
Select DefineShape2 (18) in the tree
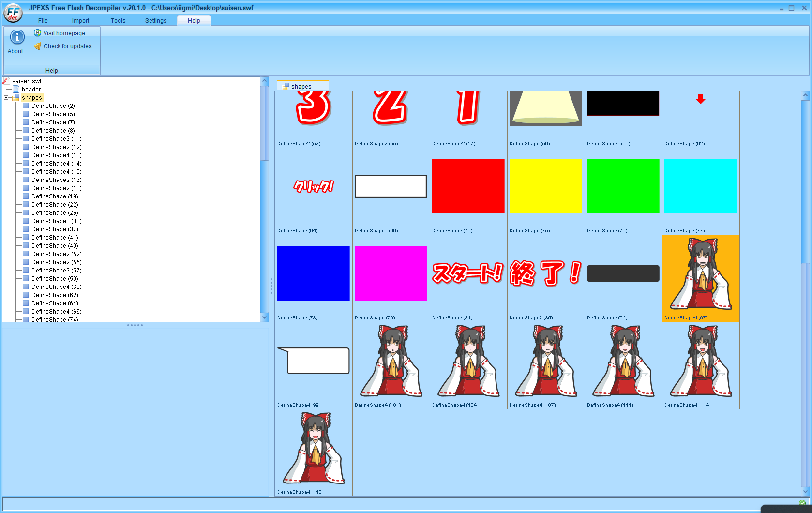pos(57,188)
